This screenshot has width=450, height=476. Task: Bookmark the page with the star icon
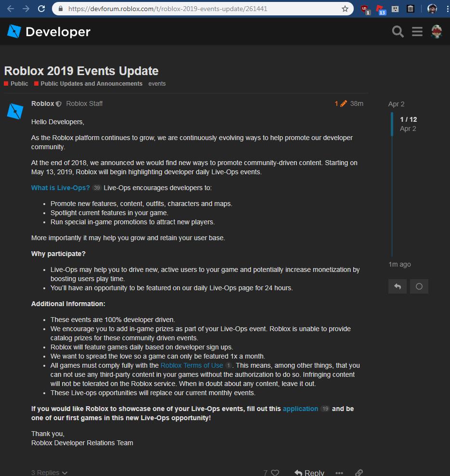click(x=345, y=9)
